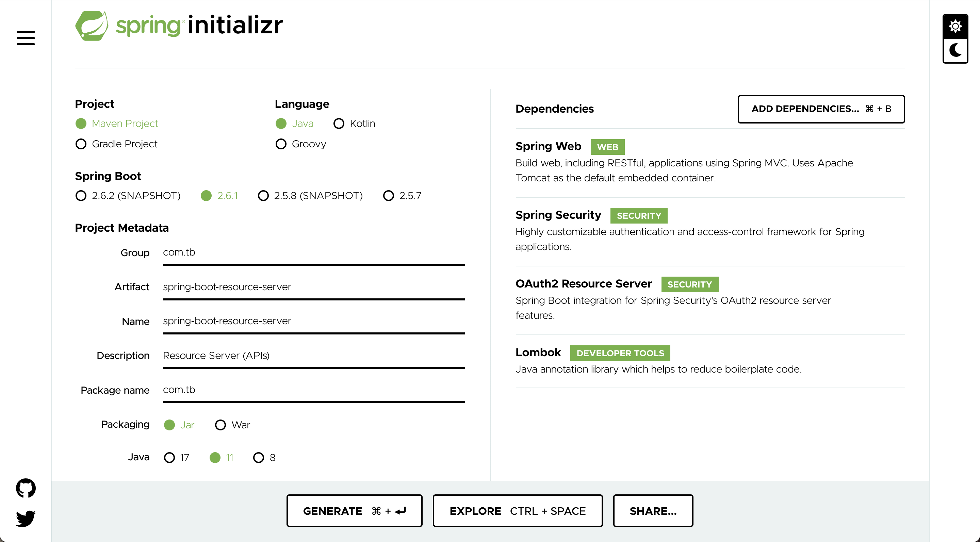Choose Java version 17

177,457
